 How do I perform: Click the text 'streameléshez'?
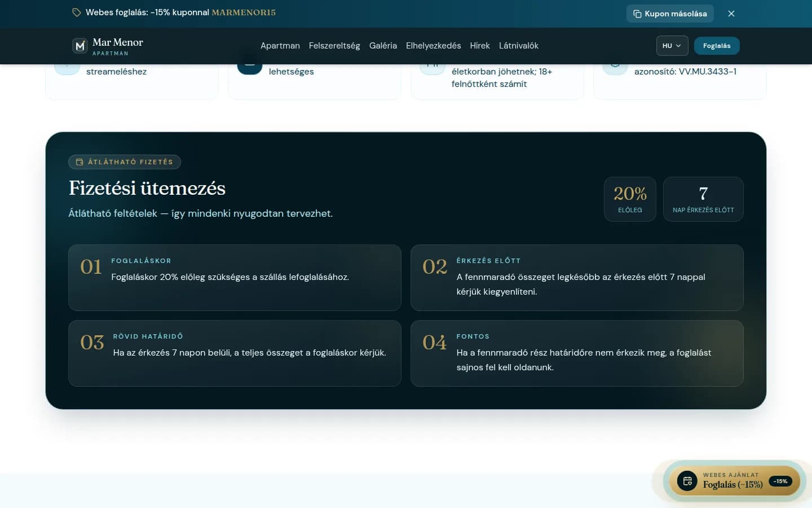[x=116, y=72]
